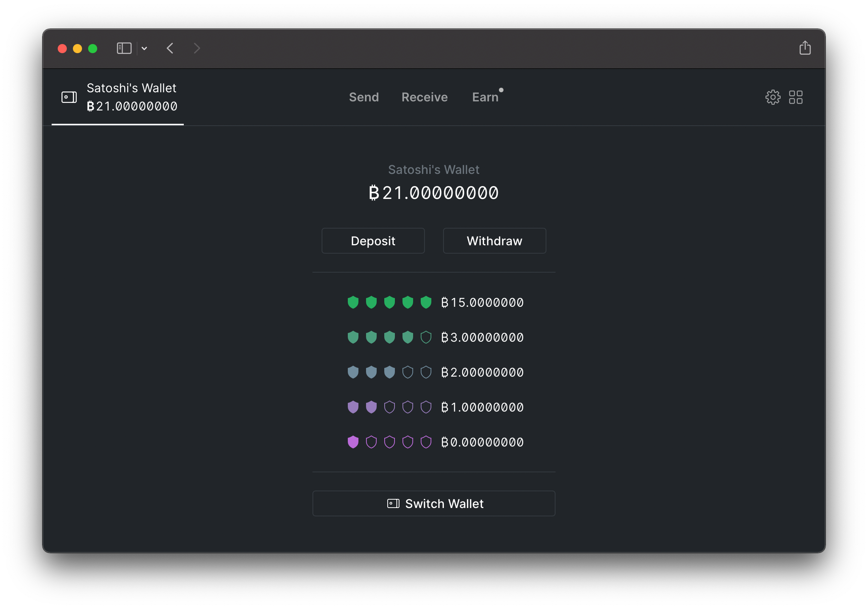This screenshot has height=609, width=868.
Task: Toggle the sidebar panel icon
Action: pos(124,48)
